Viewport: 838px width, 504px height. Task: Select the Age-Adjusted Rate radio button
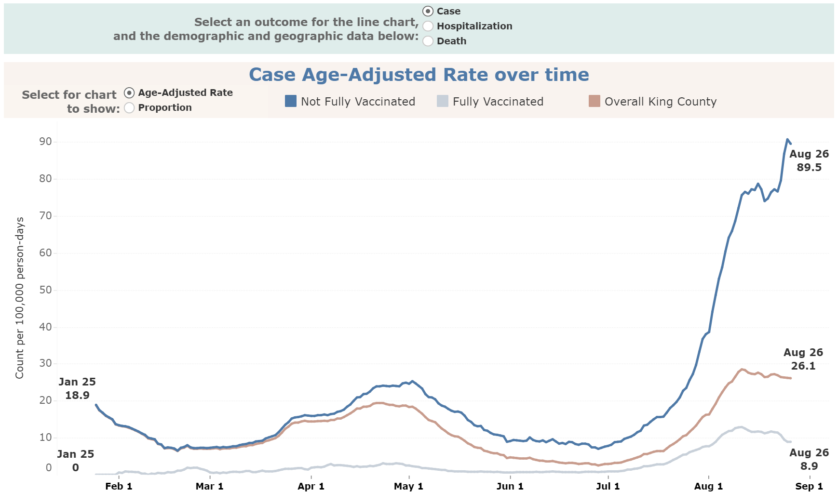(129, 93)
